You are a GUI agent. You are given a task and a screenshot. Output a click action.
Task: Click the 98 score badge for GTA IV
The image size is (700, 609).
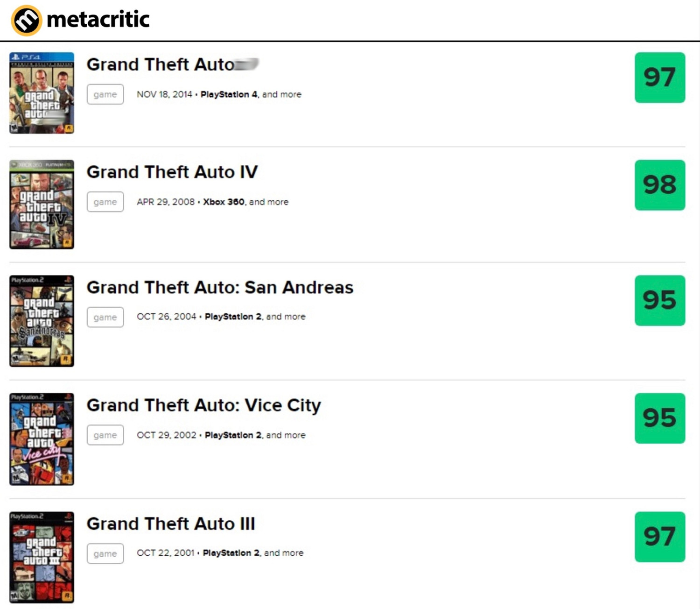click(x=659, y=185)
